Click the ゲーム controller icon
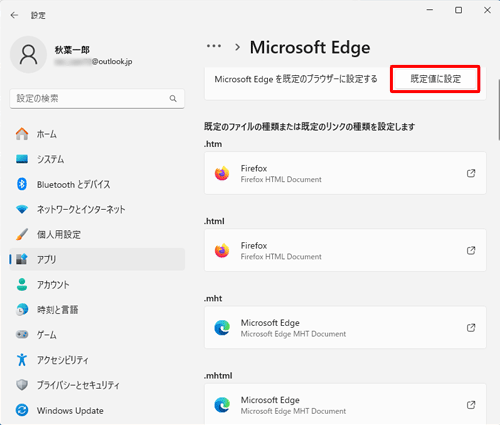The width and height of the screenshot is (500, 425). point(22,334)
